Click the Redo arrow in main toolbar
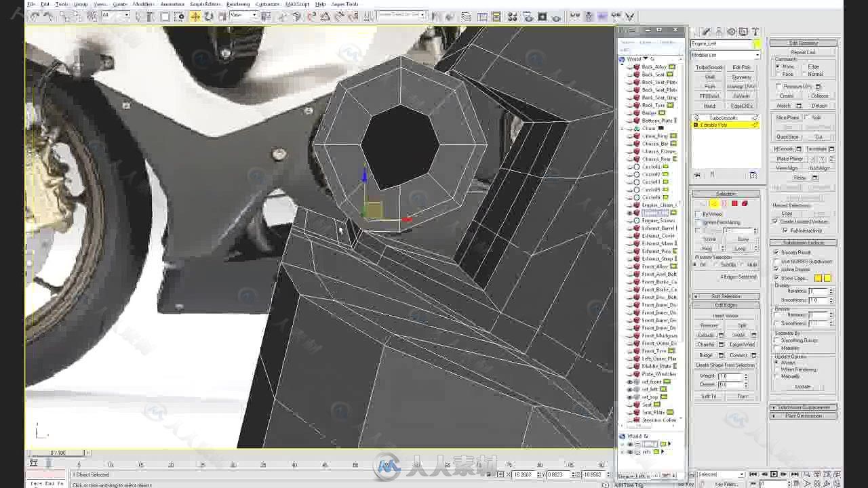The image size is (868, 488). [47, 16]
